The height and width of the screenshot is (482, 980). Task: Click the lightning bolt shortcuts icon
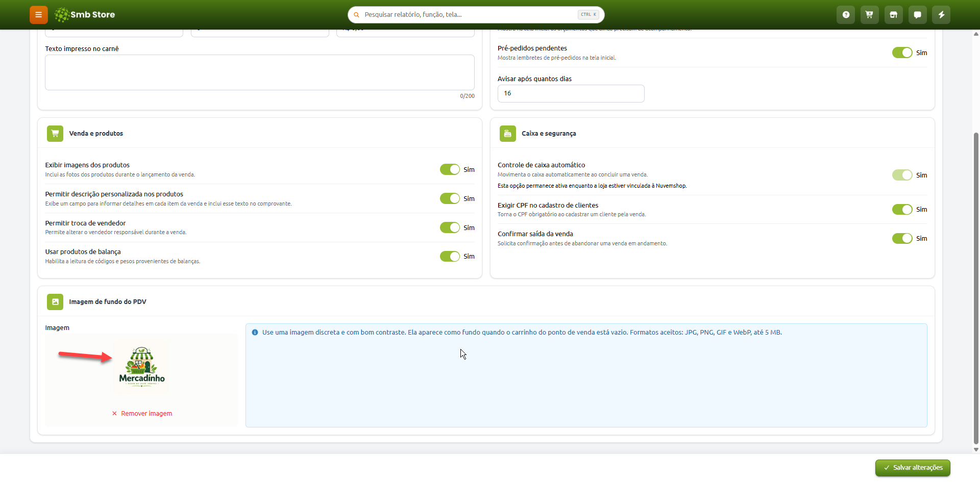941,15
